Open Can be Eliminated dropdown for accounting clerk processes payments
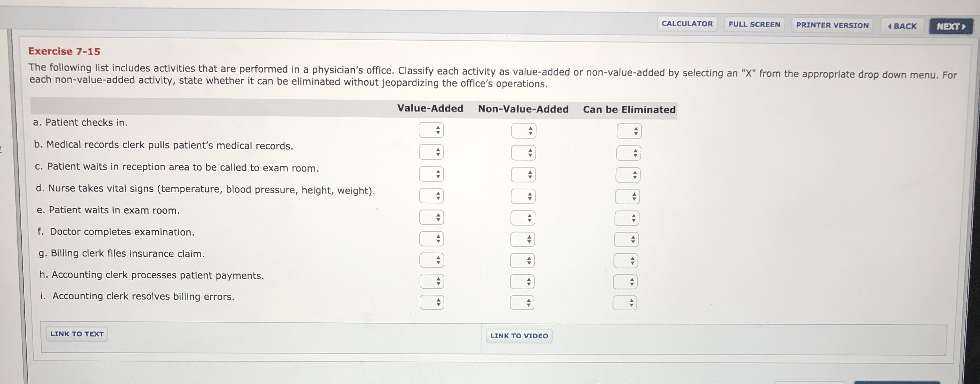Viewport: 980px width, 384px height. tap(626, 282)
